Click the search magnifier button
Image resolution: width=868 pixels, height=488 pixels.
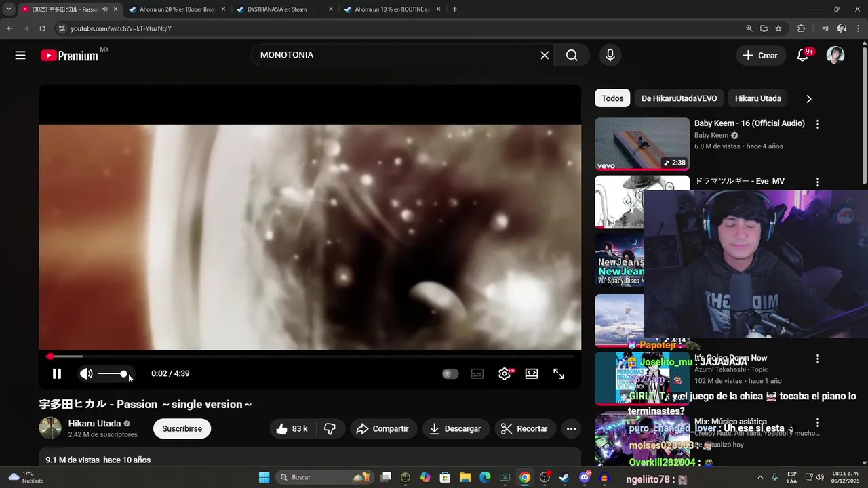coord(572,56)
